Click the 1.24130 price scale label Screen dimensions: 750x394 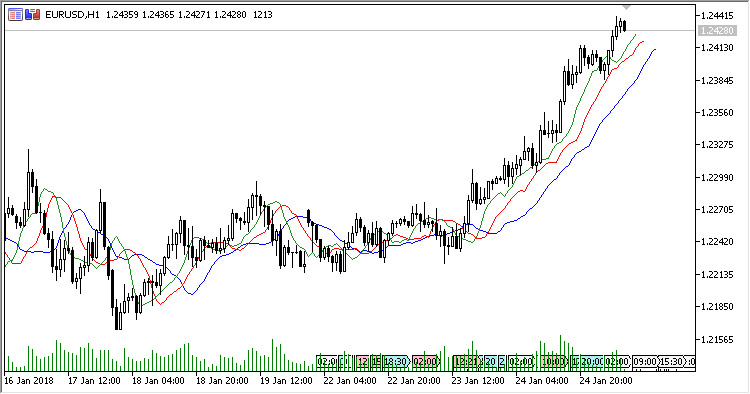(x=717, y=48)
